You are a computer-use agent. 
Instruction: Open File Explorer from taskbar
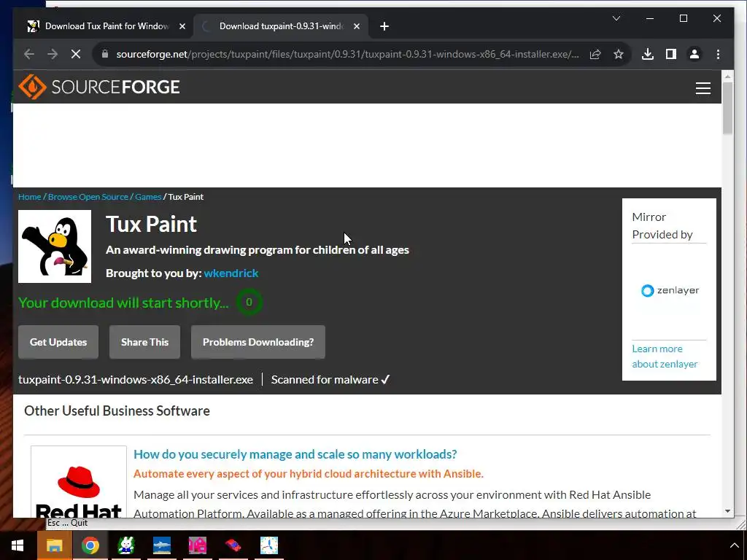(54, 545)
